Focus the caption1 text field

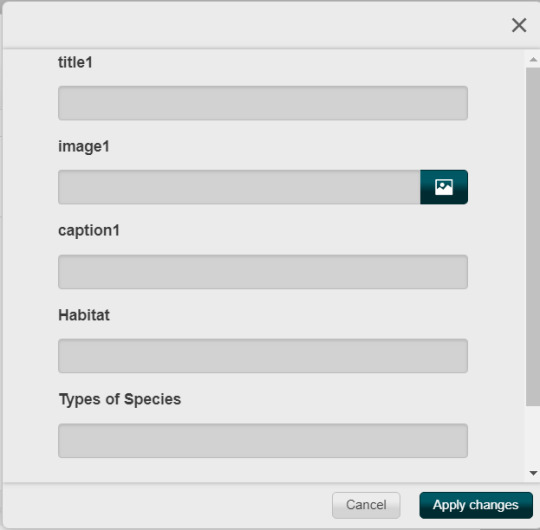(263, 272)
